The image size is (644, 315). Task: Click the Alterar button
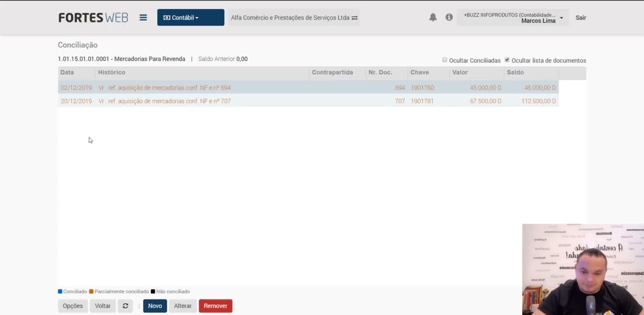pyautogui.click(x=183, y=306)
